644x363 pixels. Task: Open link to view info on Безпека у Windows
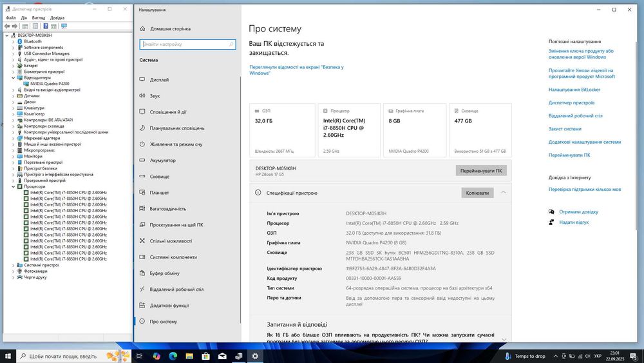coord(296,70)
